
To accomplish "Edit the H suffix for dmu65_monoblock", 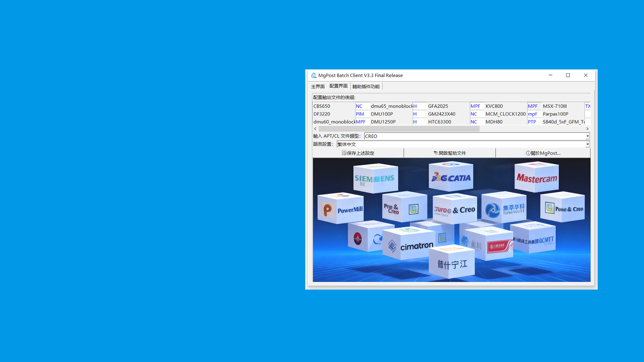I will pos(420,106).
